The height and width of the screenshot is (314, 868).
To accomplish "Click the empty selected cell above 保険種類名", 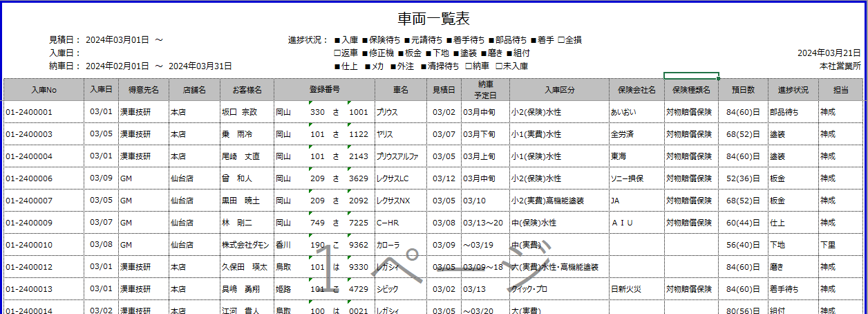I will [x=691, y=75].
